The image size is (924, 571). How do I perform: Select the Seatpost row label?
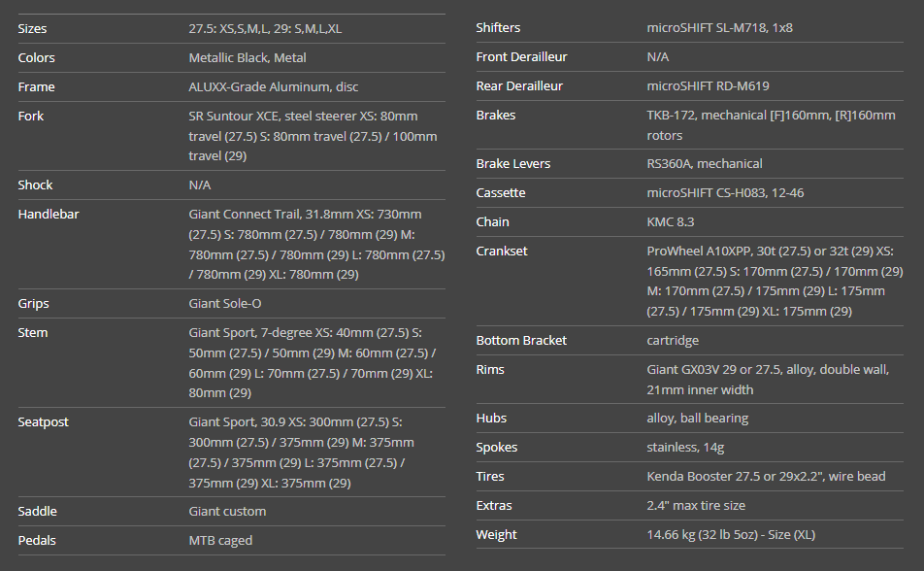tap(45, 422)
